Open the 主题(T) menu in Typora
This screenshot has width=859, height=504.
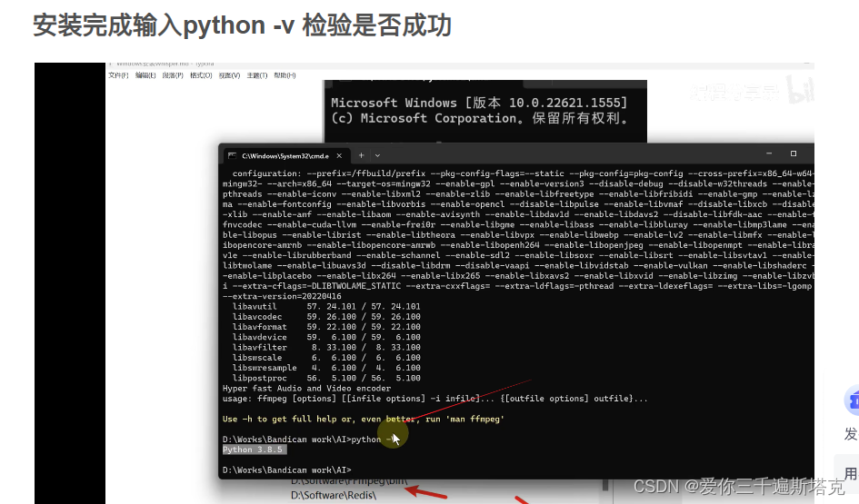(x=257, y=75)
